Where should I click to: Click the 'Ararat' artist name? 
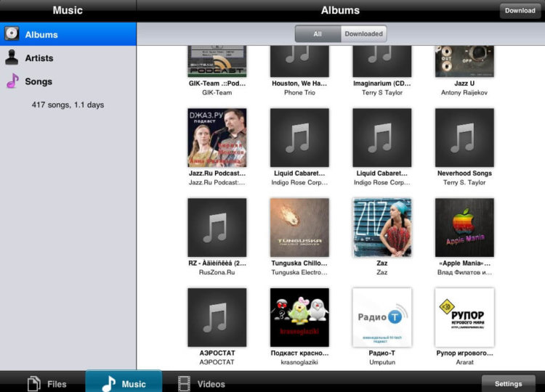(x=464, y=362)
